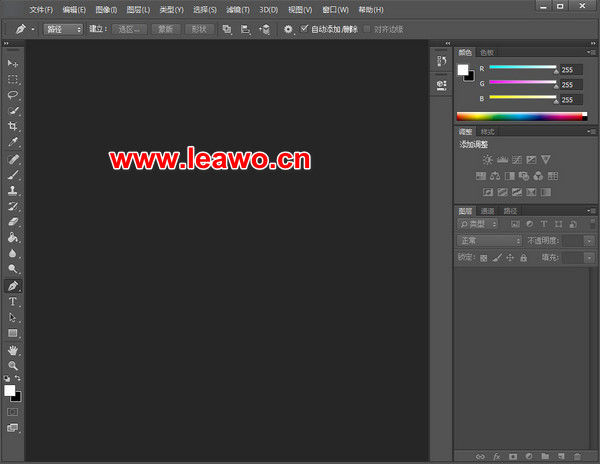Open path arrangement options
The height and width of the screenshot is (464, 600).
(x=264, y=29)
